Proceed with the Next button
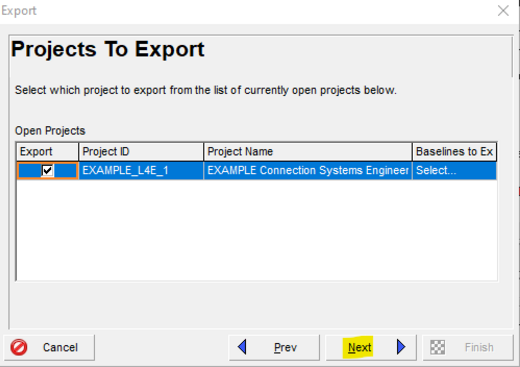 tap(371, 347)
